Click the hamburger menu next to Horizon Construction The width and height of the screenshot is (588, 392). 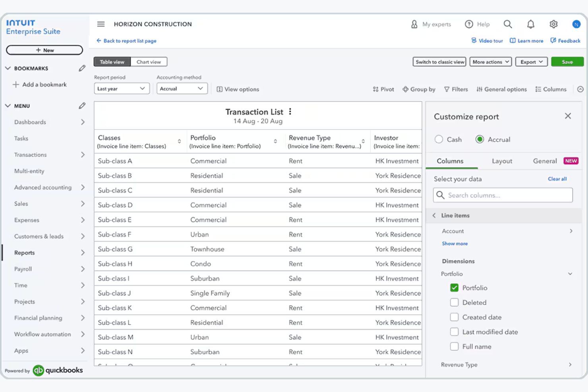coord(101,24)
